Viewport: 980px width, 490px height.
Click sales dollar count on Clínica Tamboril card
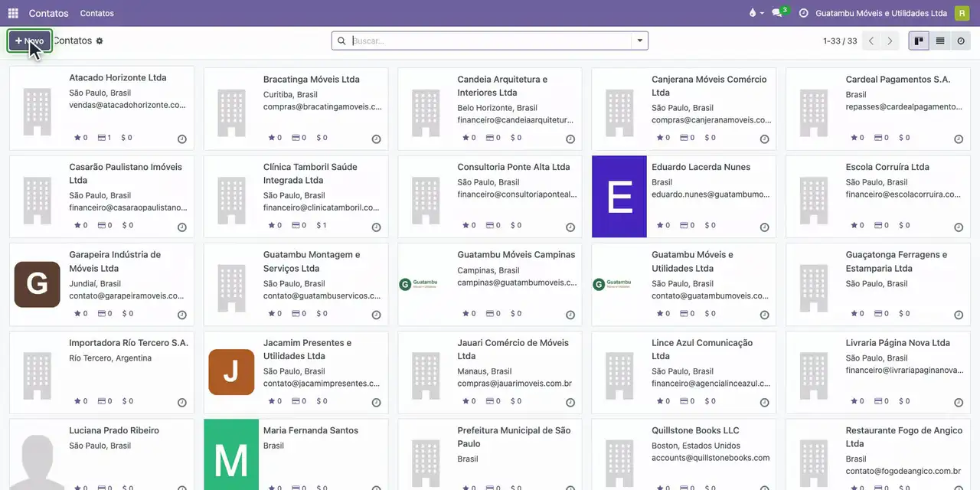click(x=322, y=225)
